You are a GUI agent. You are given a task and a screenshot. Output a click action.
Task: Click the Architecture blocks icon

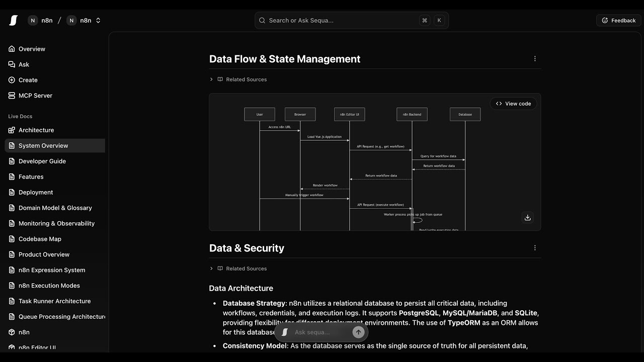point(12,130)
